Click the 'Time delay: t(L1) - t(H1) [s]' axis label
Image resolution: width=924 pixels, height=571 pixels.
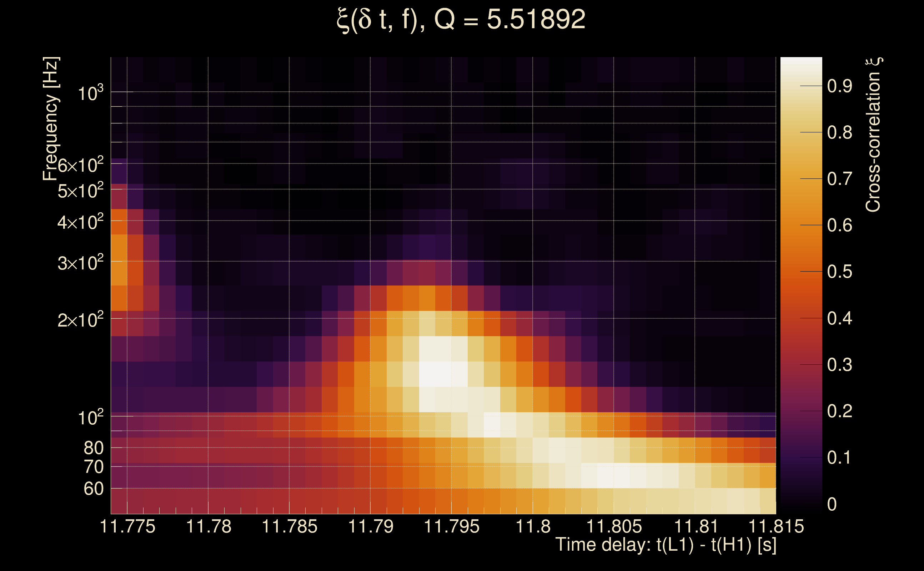point(666,545)
